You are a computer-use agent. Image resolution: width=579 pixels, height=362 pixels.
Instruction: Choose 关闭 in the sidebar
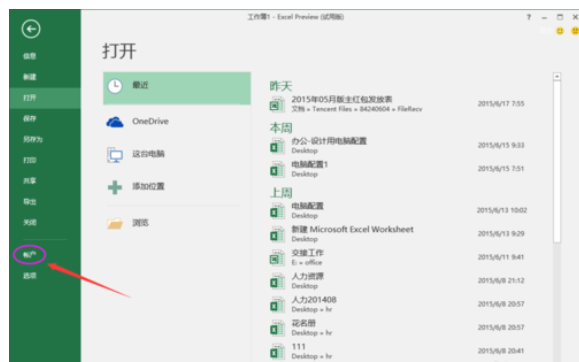click(30, 222)
